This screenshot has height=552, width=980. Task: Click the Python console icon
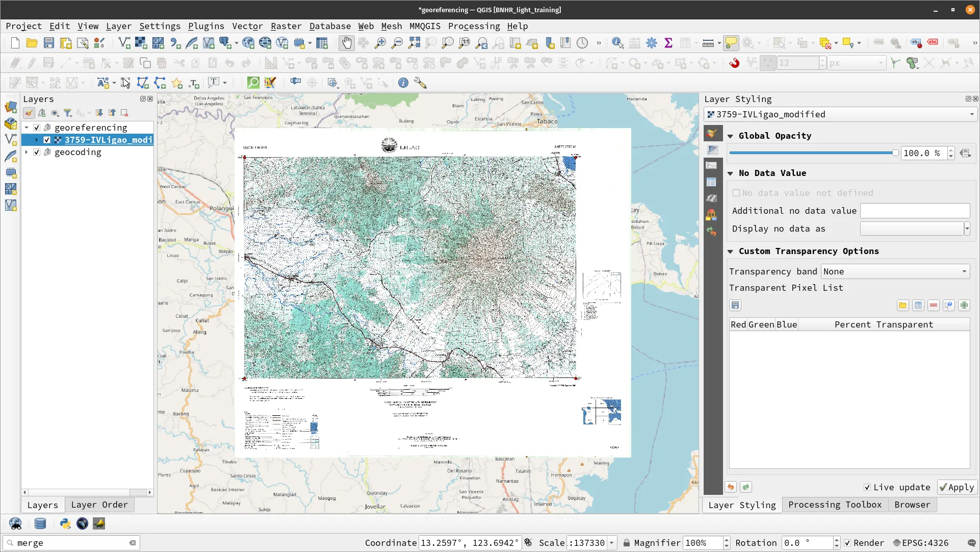65,523
